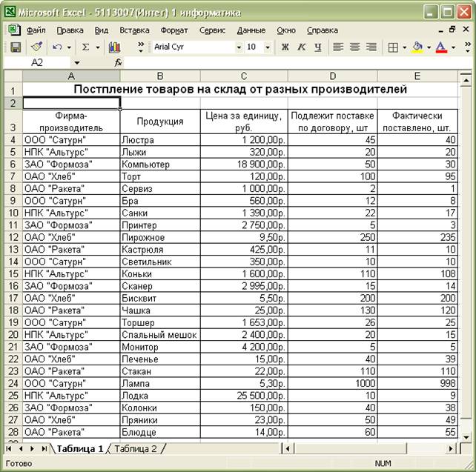Open the Chart Wizard icon
The image size is (476, 472).
pyautogui.click(x=114, y=47)
